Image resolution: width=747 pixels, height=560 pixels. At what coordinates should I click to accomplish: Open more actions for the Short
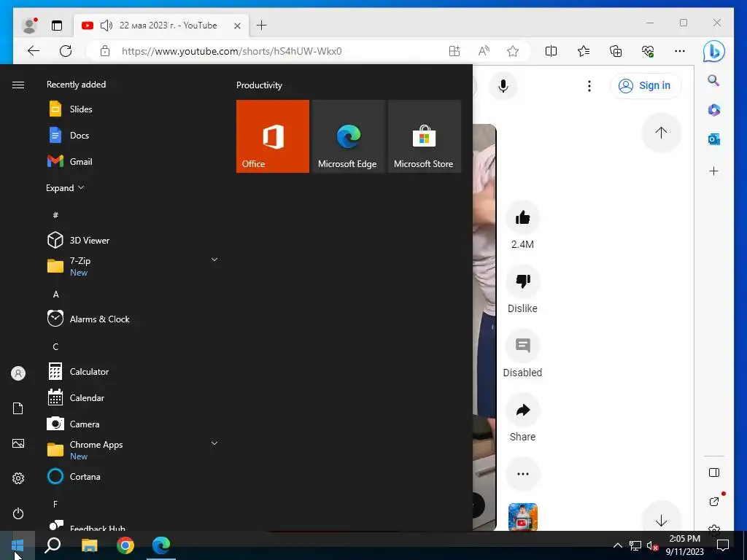tap(522, 474)
